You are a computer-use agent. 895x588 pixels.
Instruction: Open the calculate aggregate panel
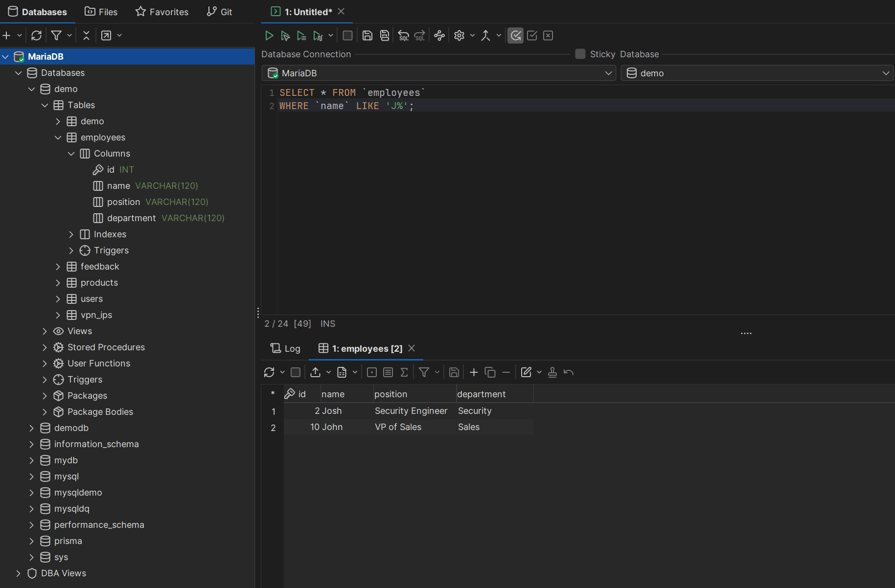pos(404,372)
